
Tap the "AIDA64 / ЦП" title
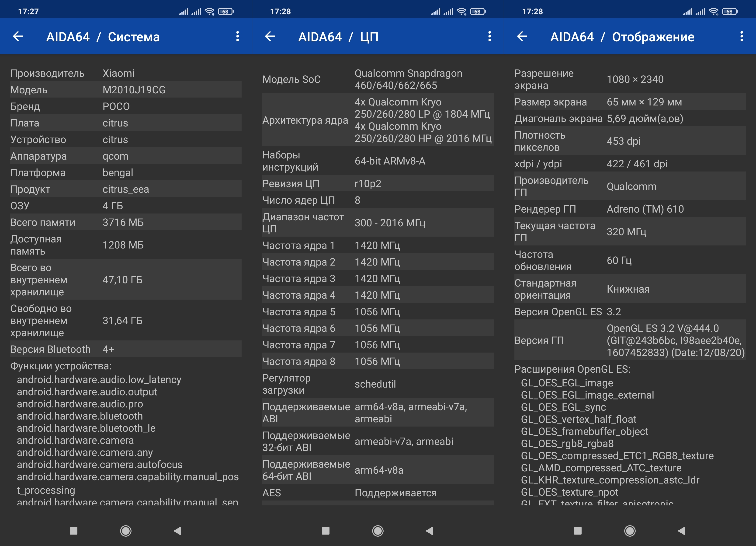click(x=338, y=37)
